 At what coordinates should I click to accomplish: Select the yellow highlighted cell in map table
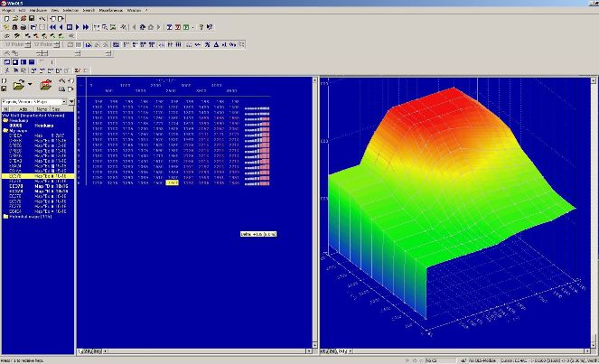click(x=172, y=183)
